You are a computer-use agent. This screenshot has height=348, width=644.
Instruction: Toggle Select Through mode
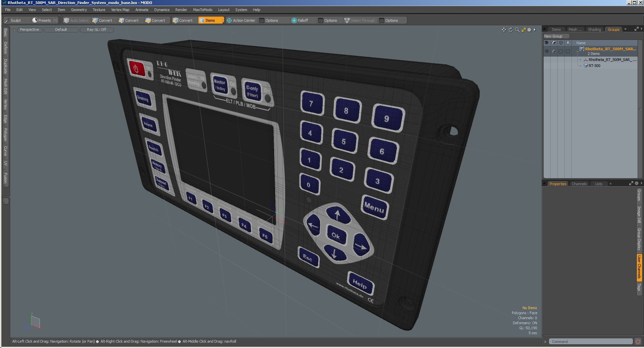360,20
